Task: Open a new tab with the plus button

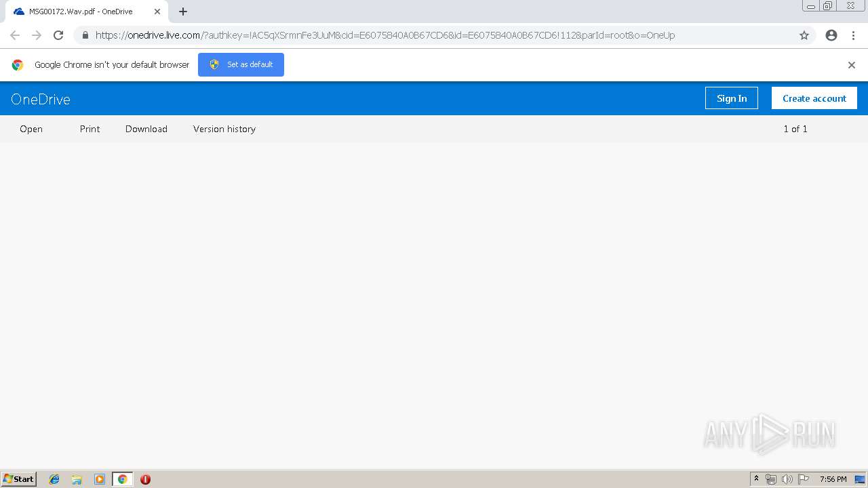Action: click(183, 12)
